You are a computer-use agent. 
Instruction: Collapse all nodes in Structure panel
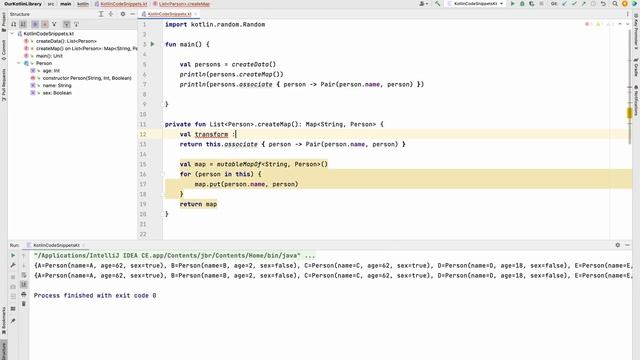(x=111, y=14)
